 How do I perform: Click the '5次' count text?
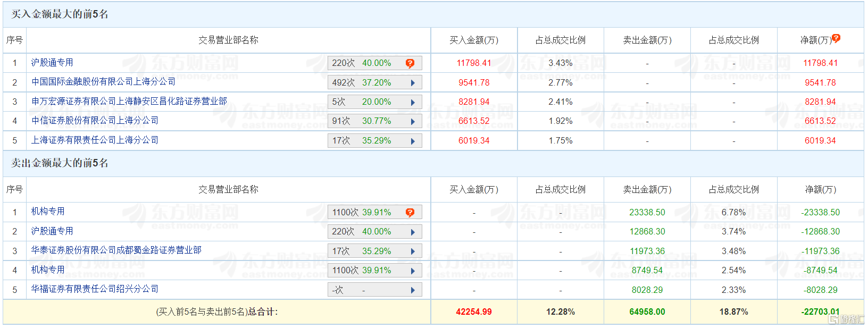pos(339,102)
